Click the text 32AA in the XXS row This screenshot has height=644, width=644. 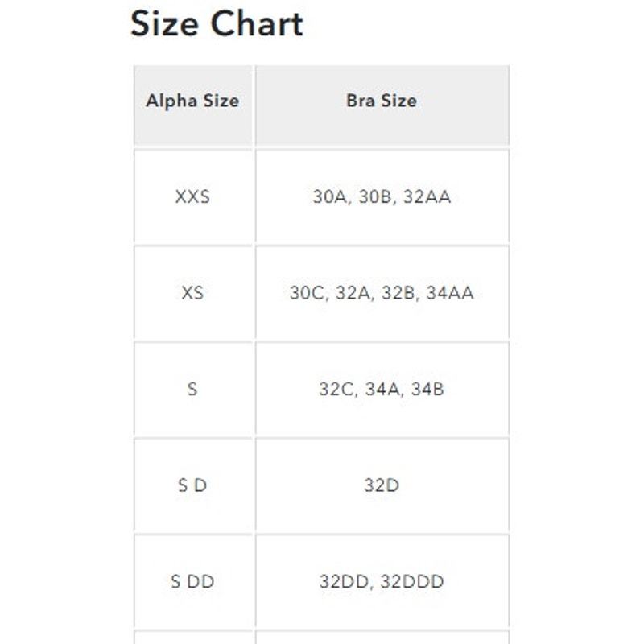click(427, 196)
